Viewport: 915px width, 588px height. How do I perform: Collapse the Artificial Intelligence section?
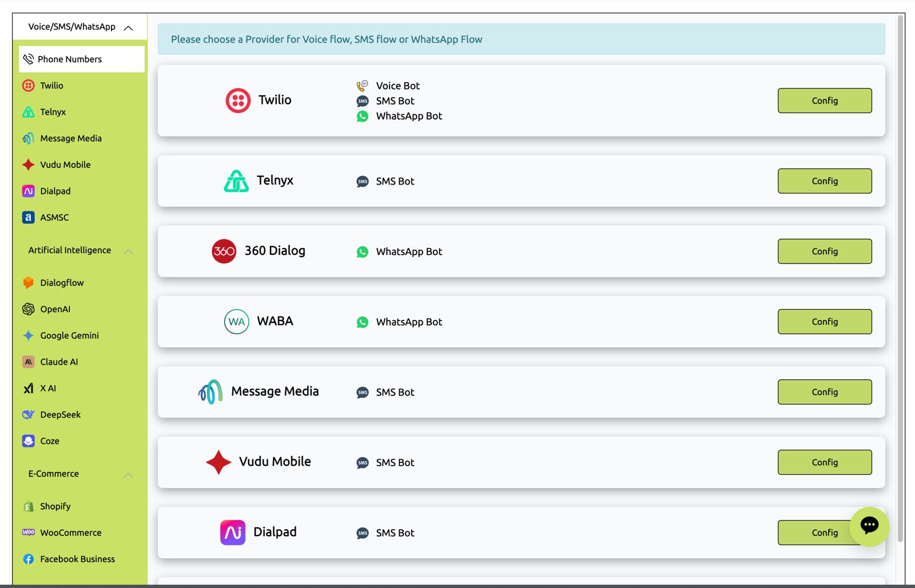[x=128, y=251]
